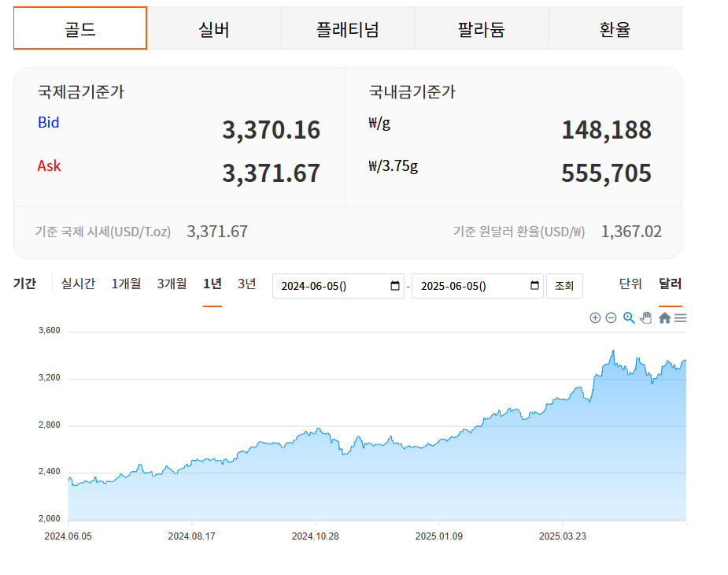Image resolution: width=728 pixels, height=575 pixels.
Task: Open the chart hamburger menu
Action: [x=681, y=318]
